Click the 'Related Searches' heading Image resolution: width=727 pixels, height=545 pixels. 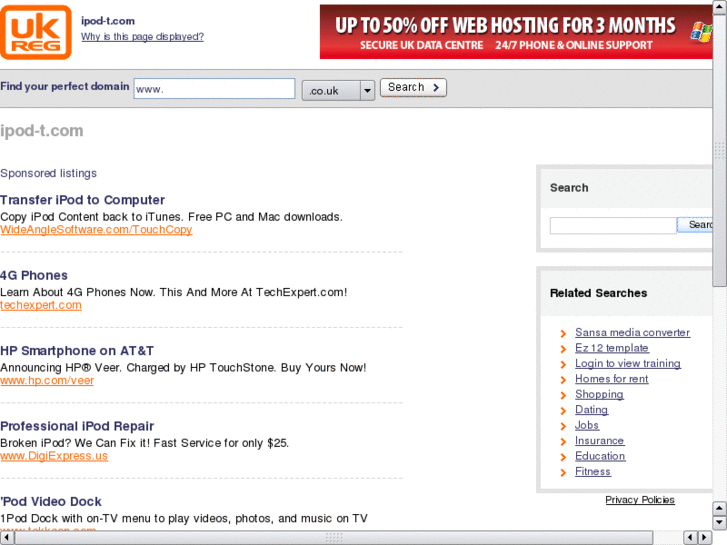pyautogui.click(x=598, y=293)
